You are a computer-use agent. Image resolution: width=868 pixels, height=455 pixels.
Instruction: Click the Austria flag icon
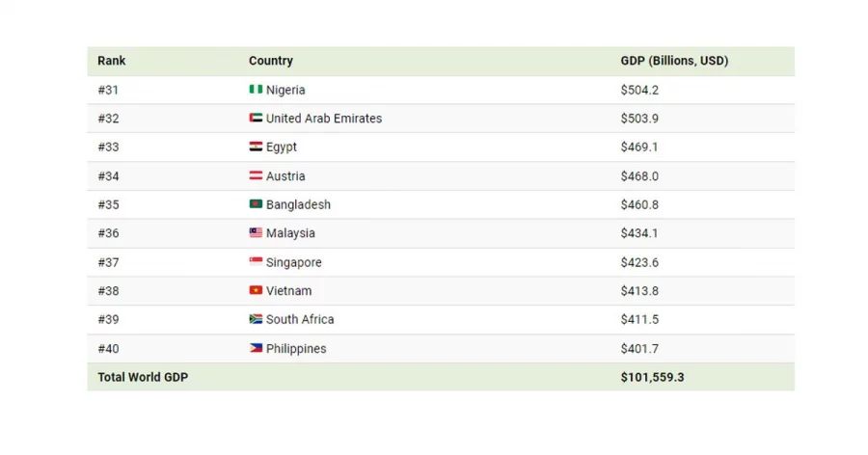256,175
